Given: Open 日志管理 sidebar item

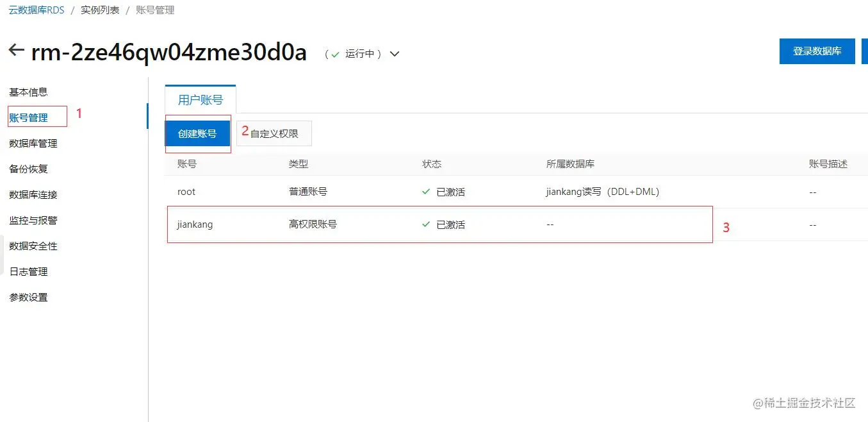Looking at the screenshot, I should [x=28, y=271].
